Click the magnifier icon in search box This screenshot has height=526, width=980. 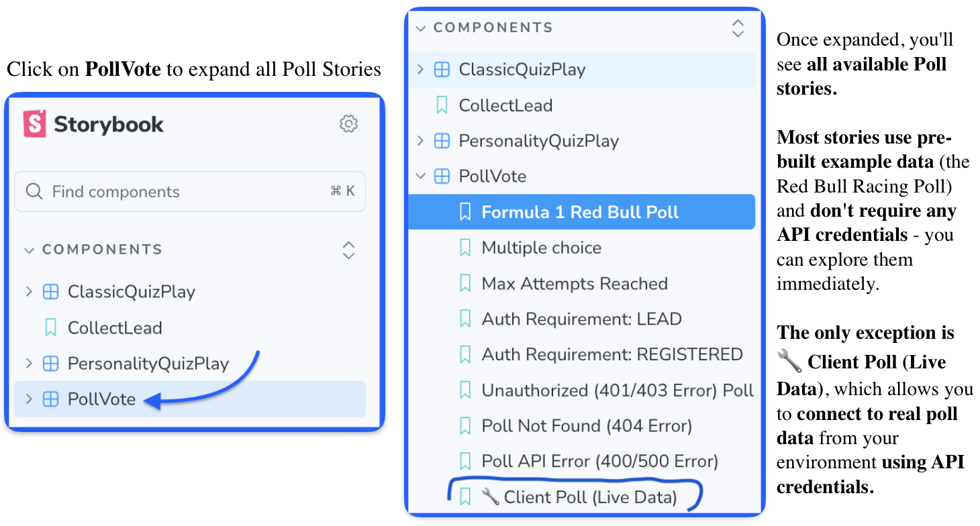click(x=34, y=192)
